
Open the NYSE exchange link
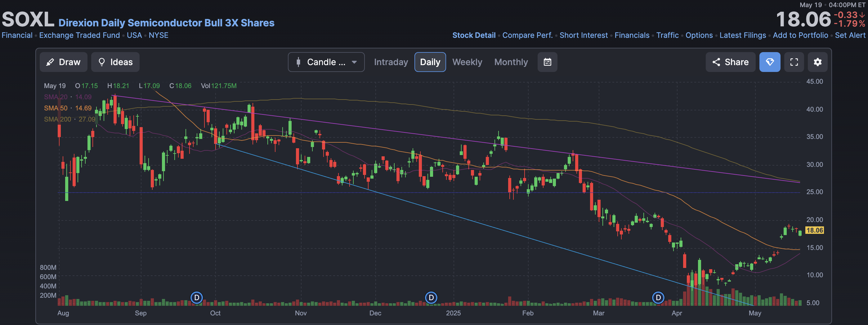(x=159, y=35)
